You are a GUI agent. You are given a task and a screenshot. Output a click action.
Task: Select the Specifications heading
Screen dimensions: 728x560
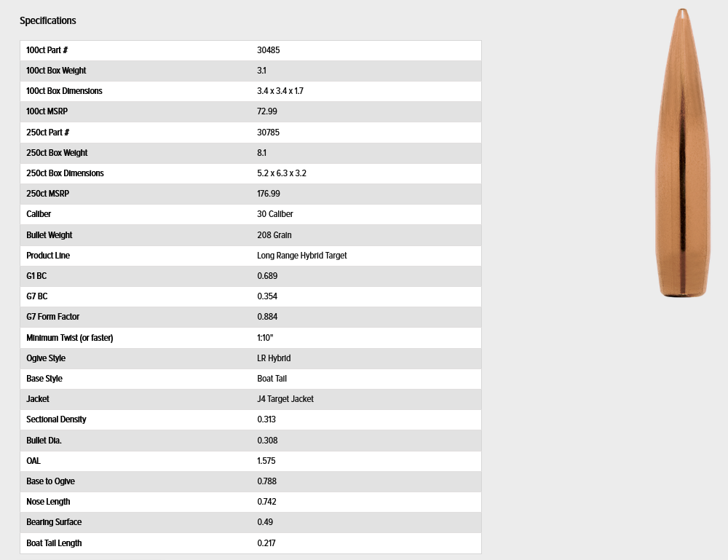point(48,20)
